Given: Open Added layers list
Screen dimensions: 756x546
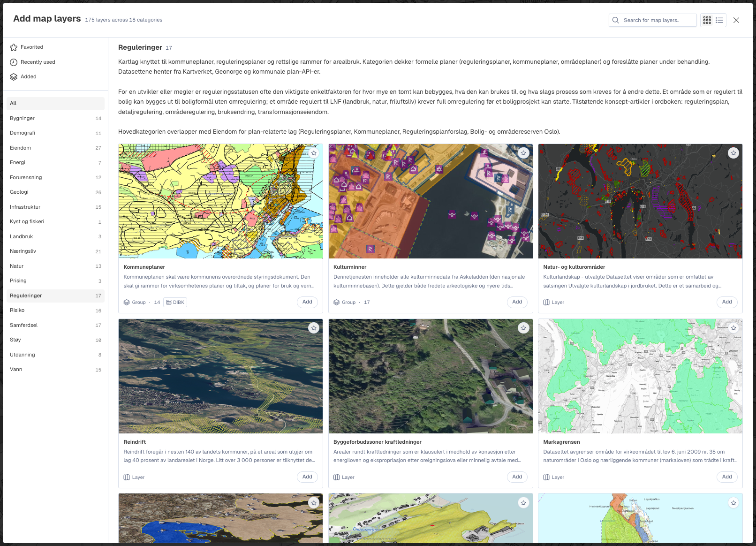Looking at the screenshot, I should [x=55, y=76].
